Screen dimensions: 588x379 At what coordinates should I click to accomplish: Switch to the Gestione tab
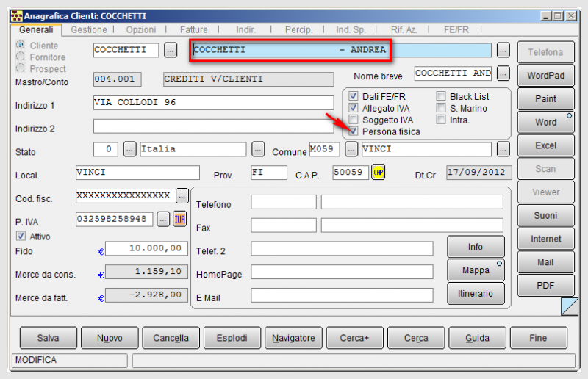(89, 29)
